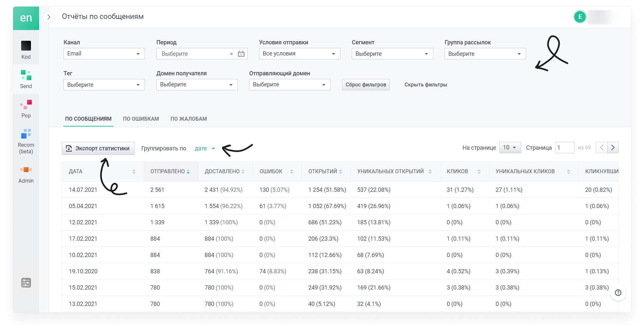Click the Скрыть фильтры link
The height and width of the screenshot is (332, 644).
(x=426, y=84)
